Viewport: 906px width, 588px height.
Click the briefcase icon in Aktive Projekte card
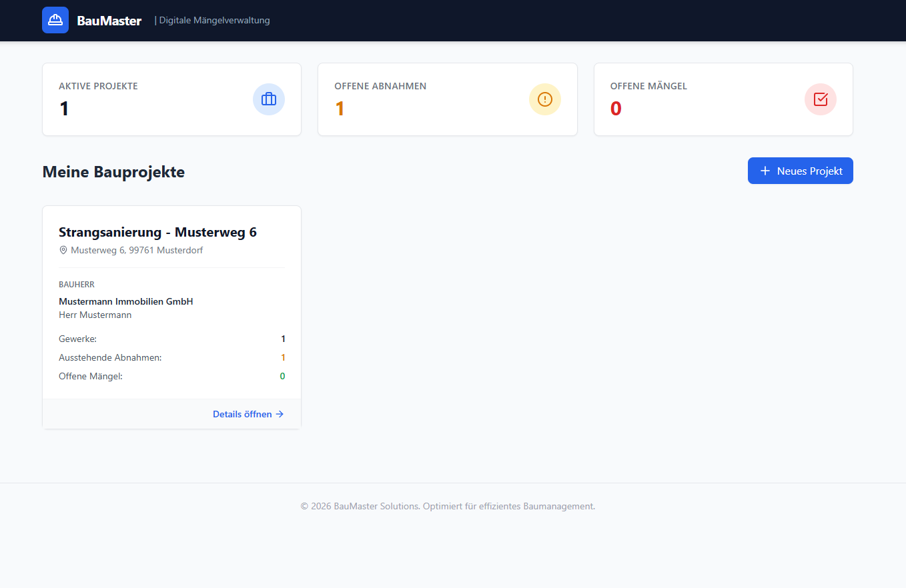(269, 99)
